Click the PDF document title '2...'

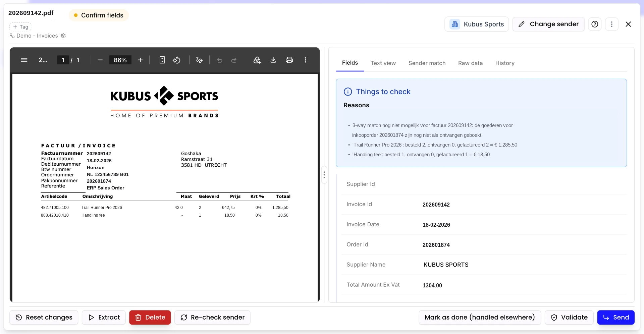click(43, 60)
